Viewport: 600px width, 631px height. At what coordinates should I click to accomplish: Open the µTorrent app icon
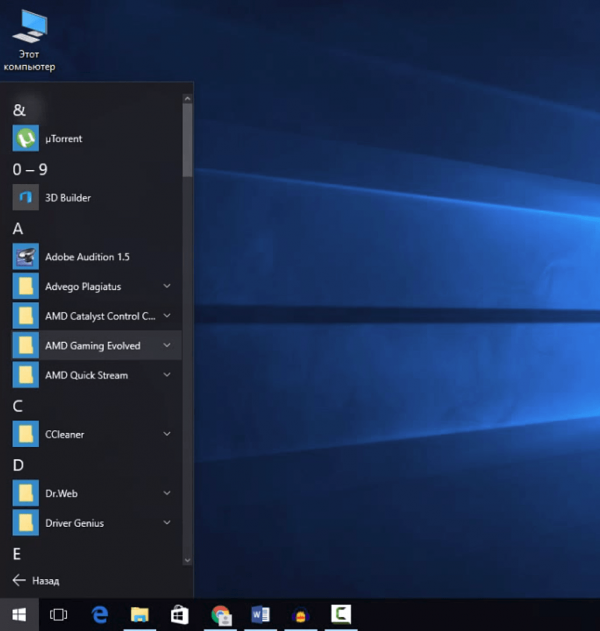(26, 138)
